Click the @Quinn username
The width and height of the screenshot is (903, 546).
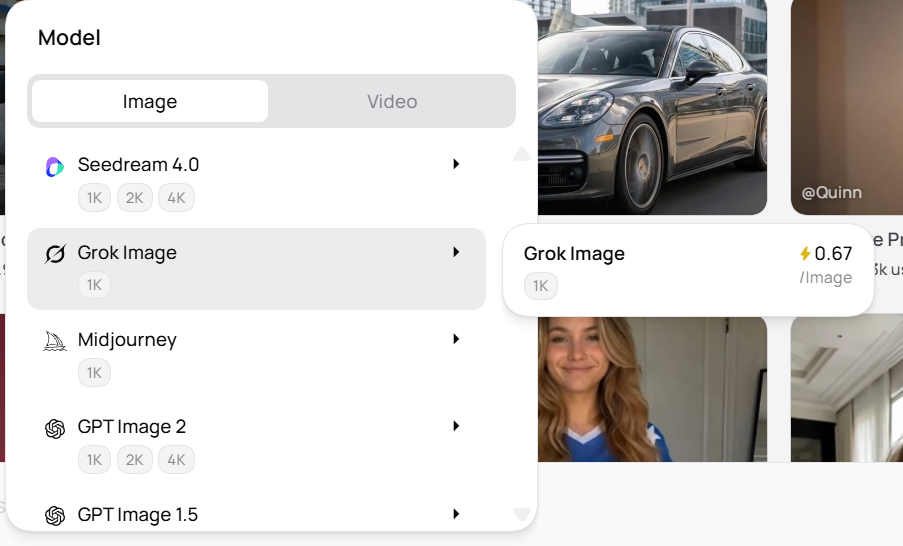point(832,192)
